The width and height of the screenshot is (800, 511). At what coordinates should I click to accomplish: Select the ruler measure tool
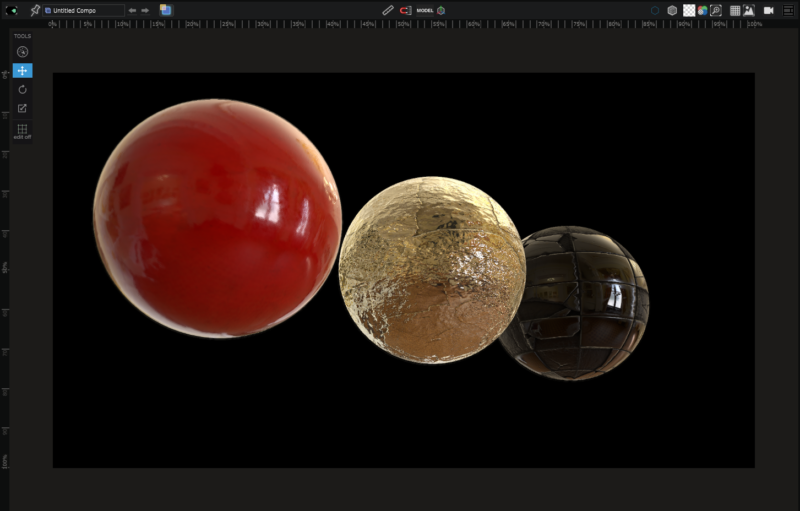388,10
